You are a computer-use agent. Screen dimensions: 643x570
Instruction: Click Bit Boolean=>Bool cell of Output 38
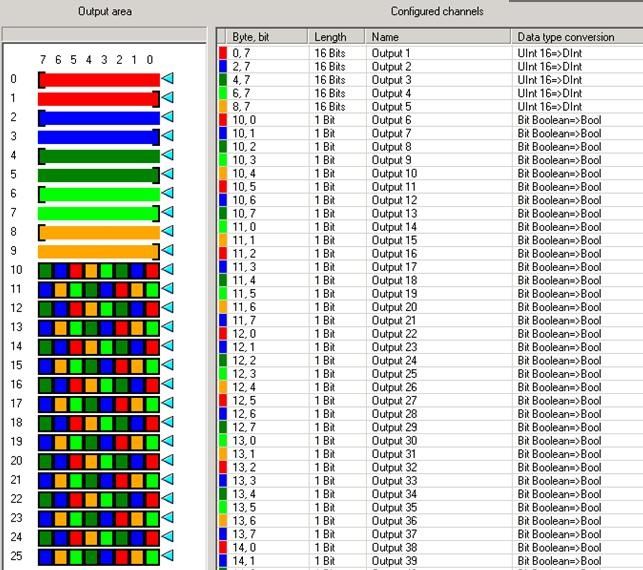559,547
